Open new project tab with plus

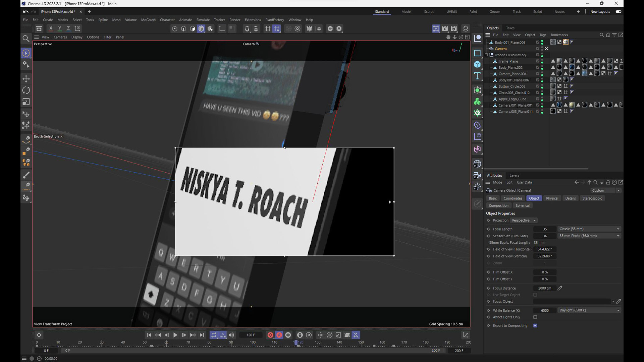tap(89, 12)
